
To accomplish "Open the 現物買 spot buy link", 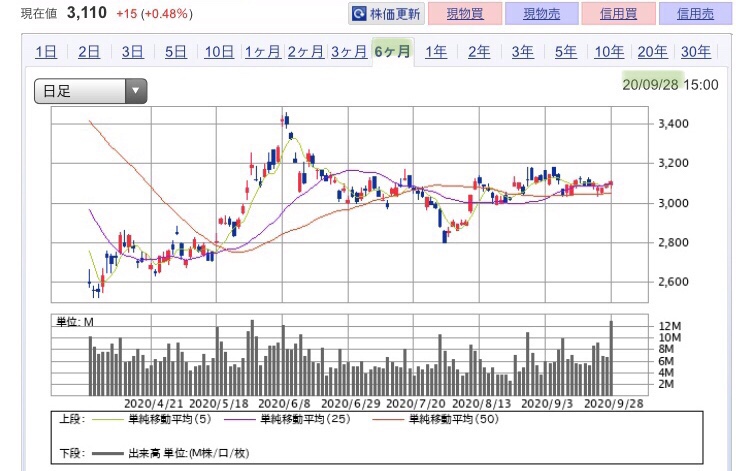I will tap(465, 14).
